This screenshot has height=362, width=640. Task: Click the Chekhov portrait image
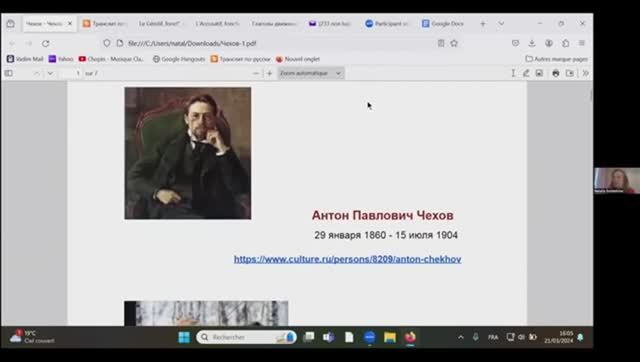coord(188,153)
